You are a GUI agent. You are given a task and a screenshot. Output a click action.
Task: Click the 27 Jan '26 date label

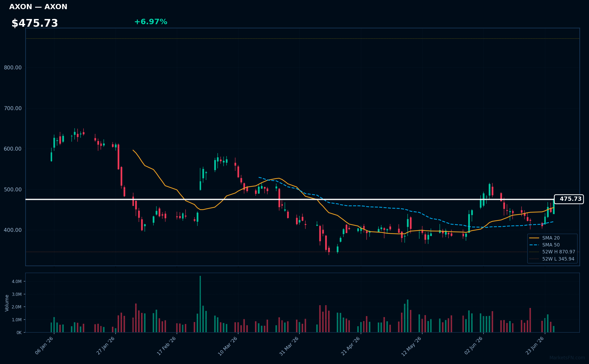click(x=105, y=346)
